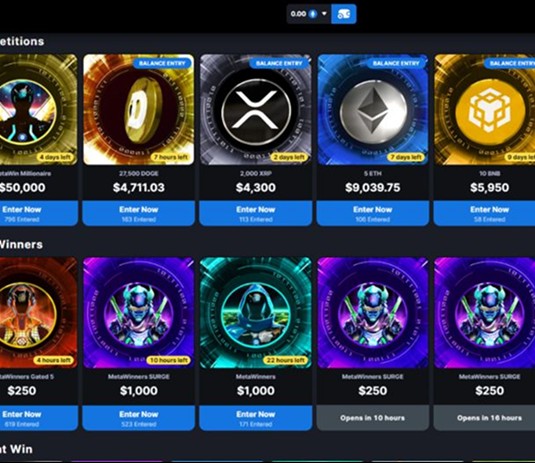Click the $9,039.75 prize amount
The image size is (535, 463).
[x=373, y=187]
